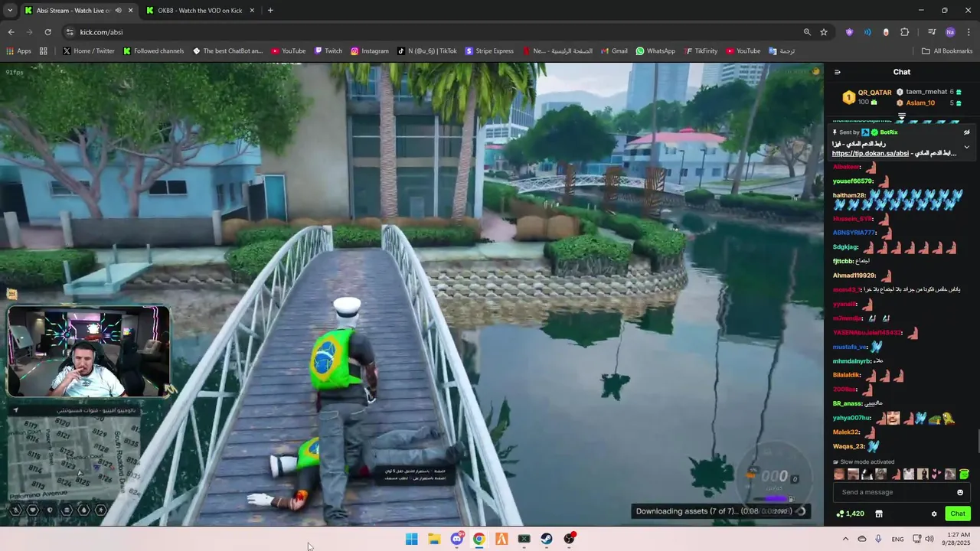Screen dimensions: 980x551
Task: Bookmark this page with the star icon
Action: coord(824,32)
